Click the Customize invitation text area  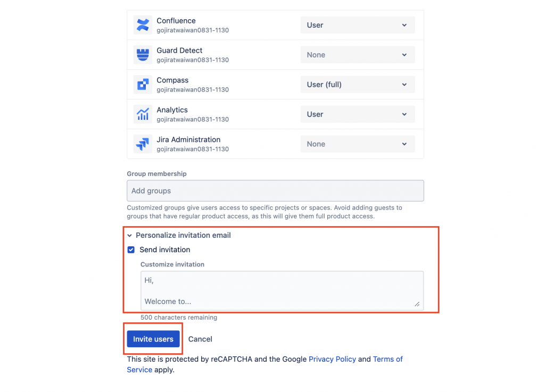pos(282,290)
